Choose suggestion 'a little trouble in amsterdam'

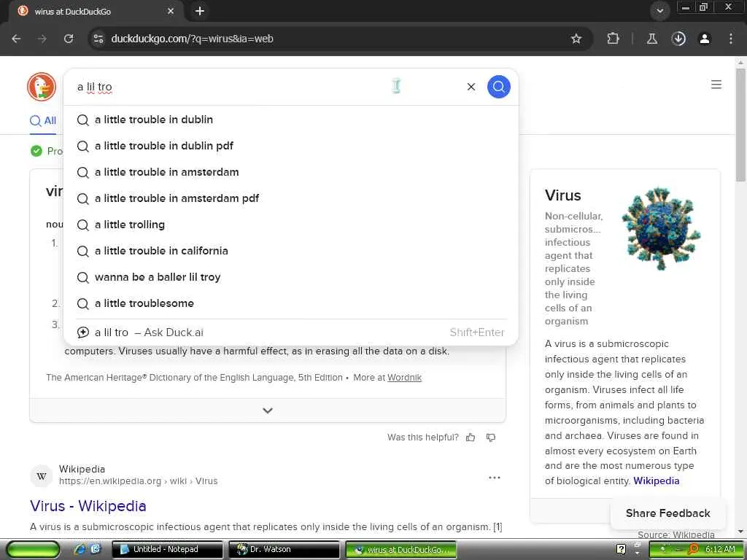tap(290, 172)
